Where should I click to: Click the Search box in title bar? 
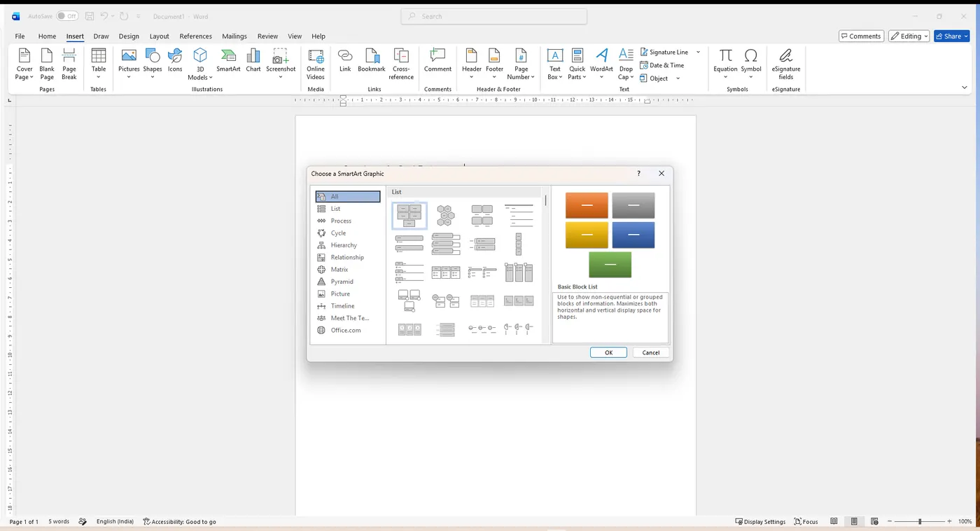pos(494,16)
